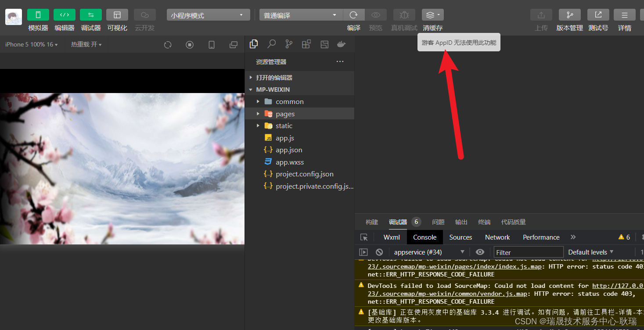Screen dimensions: 644x330
Task: Open the project.config.json file
Action: pyautogui.click(x=300, y=174)
